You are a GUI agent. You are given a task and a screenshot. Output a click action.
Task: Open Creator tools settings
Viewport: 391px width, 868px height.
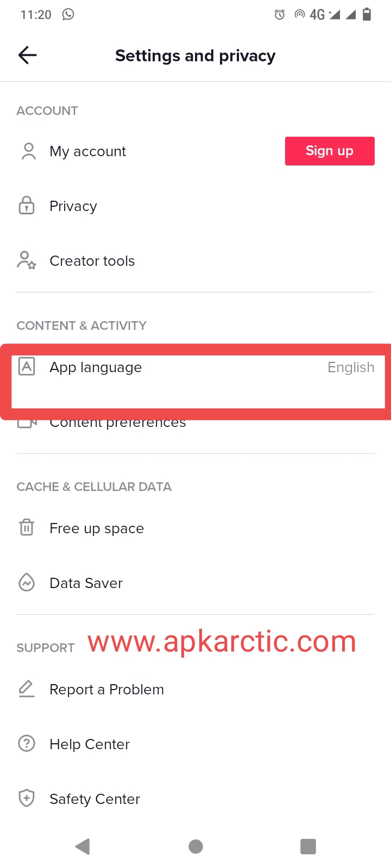click(x=195, y=261)
